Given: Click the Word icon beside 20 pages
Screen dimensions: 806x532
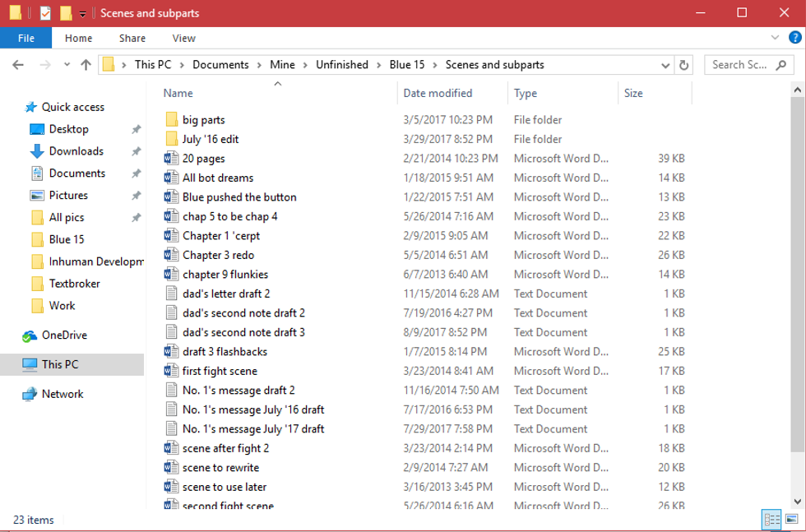Looking at the screenshot, I should [171, 159].
